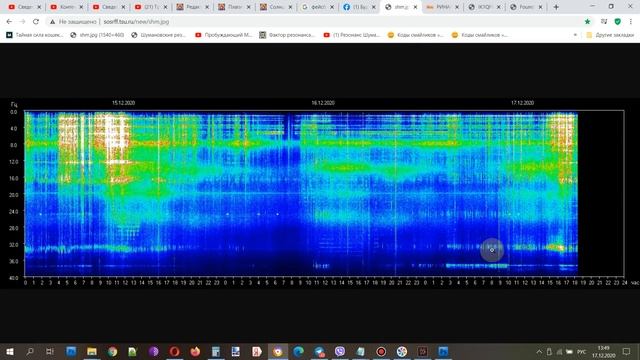
Task: Switch to the 'Редак' tab
Action: tap(193, 7)
